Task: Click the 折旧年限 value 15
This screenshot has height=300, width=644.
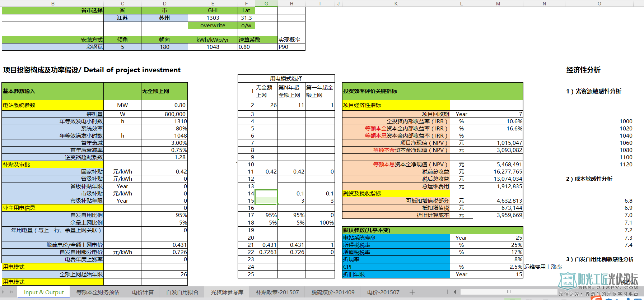Action: [x=498, y=274]
